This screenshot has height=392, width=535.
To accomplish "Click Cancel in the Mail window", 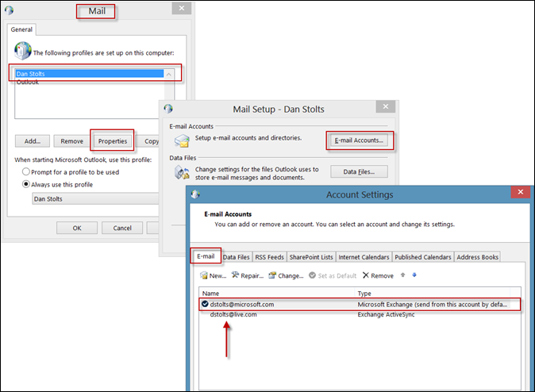I will 122,228.
